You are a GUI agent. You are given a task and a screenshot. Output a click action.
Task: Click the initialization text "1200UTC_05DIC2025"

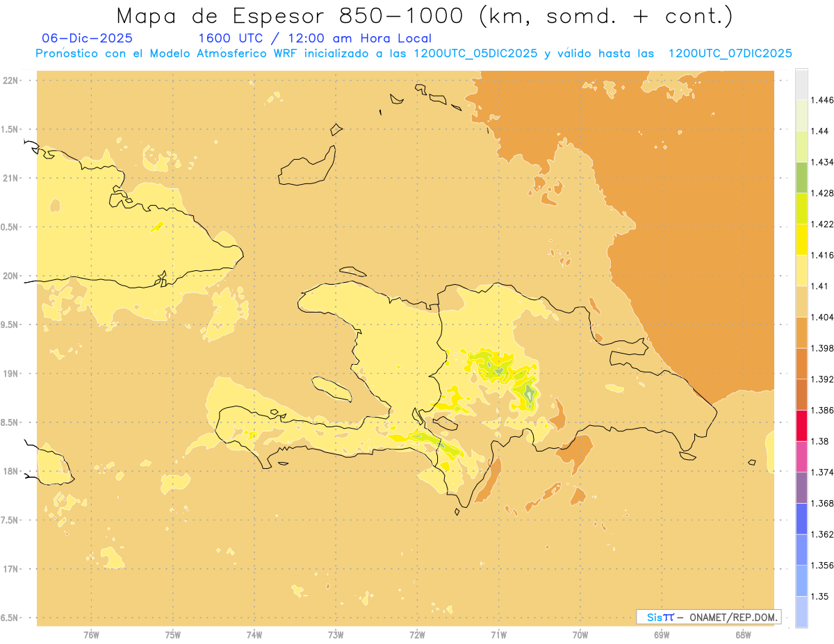[475, 53]
